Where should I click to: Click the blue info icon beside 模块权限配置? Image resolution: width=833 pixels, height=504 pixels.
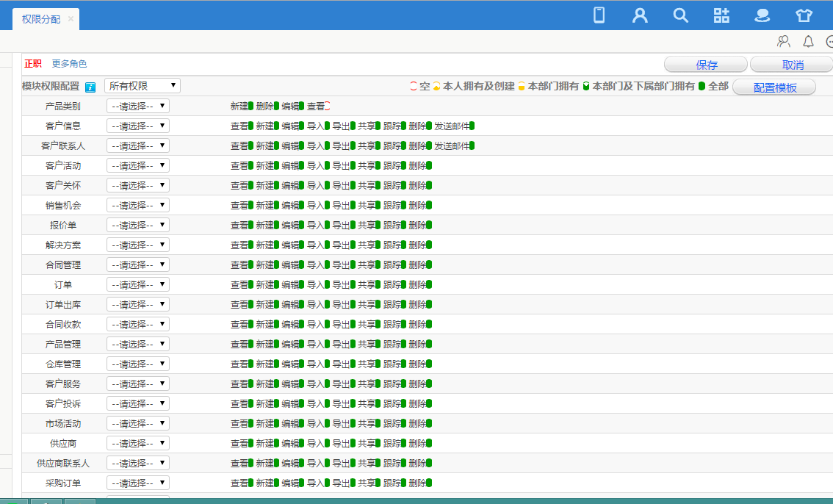click(x=90, y=87)
